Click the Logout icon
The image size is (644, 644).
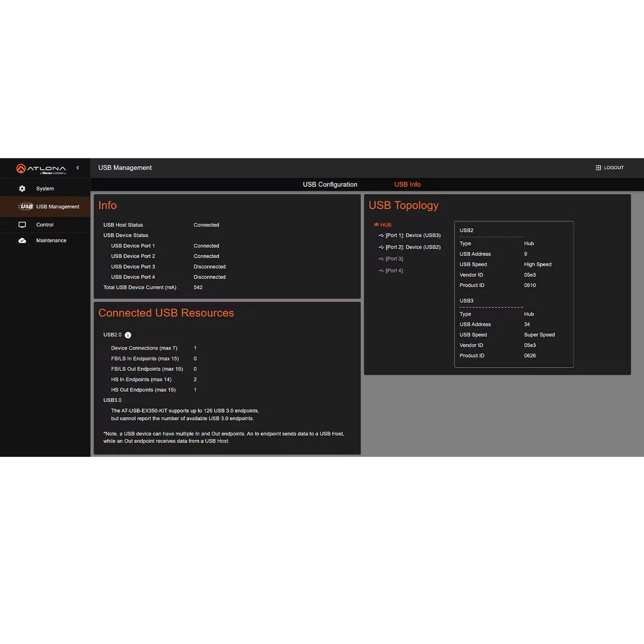(x=598, y=167)
